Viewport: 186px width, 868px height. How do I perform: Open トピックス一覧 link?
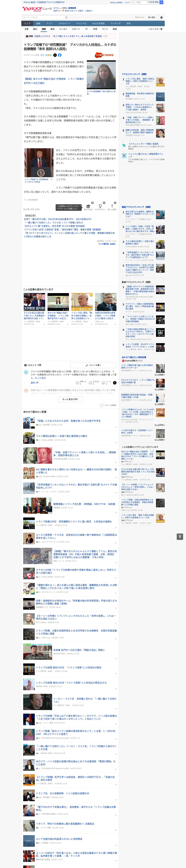[x=155, y=29]
